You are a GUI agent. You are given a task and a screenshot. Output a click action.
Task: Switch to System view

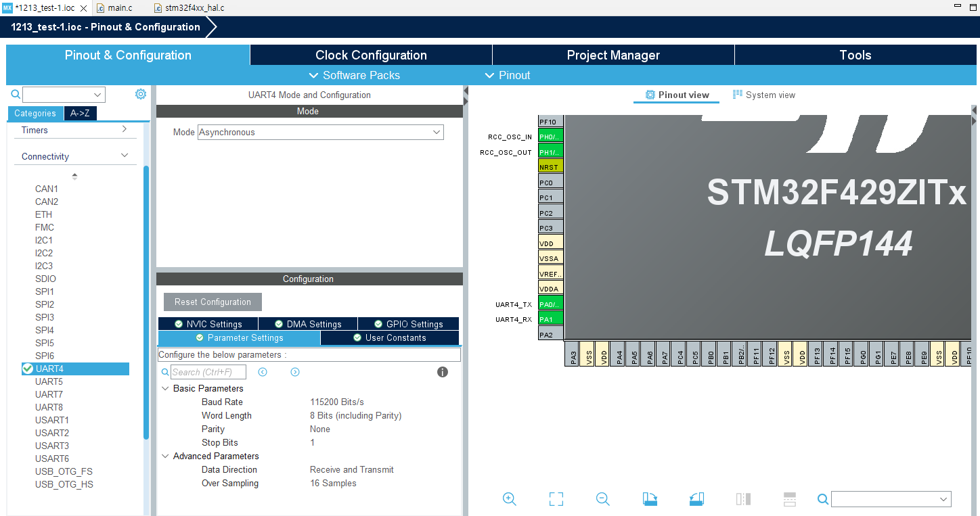click(x=764, y=95)
